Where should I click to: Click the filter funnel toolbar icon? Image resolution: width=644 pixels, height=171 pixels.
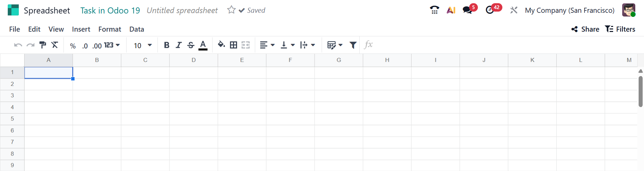(353, 45)
